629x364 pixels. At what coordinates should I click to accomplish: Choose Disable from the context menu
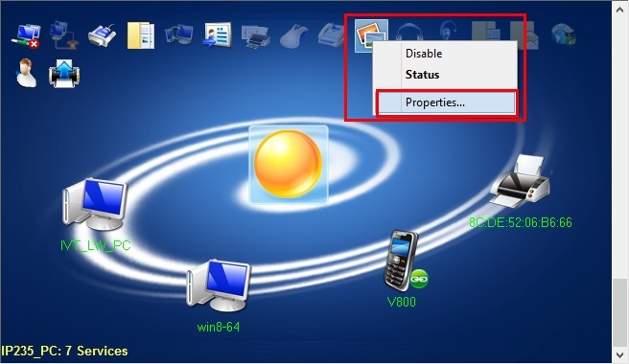pos(424,54)
